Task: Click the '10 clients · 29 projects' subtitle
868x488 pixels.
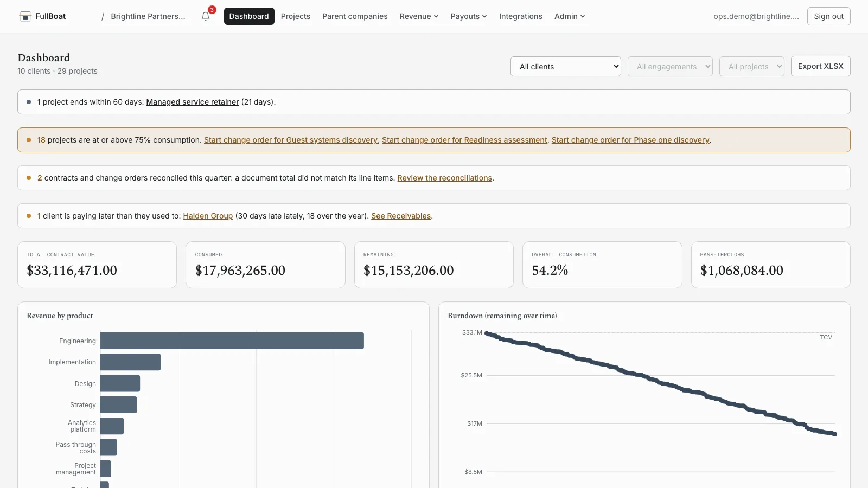Action: tap(58, 71)
